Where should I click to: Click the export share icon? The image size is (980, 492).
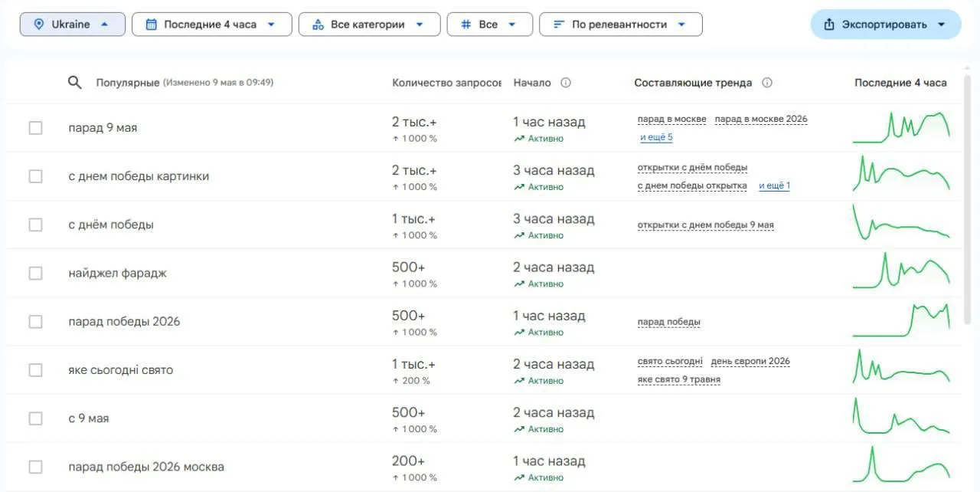point(829,25)
